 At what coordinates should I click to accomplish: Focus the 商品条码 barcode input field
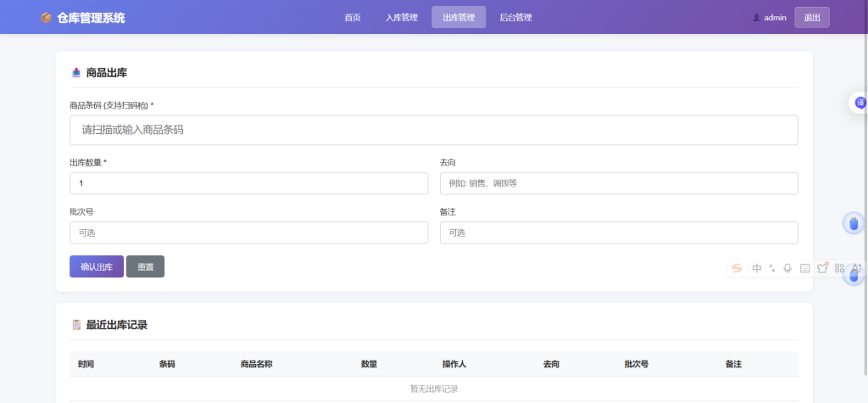point(434,131)
